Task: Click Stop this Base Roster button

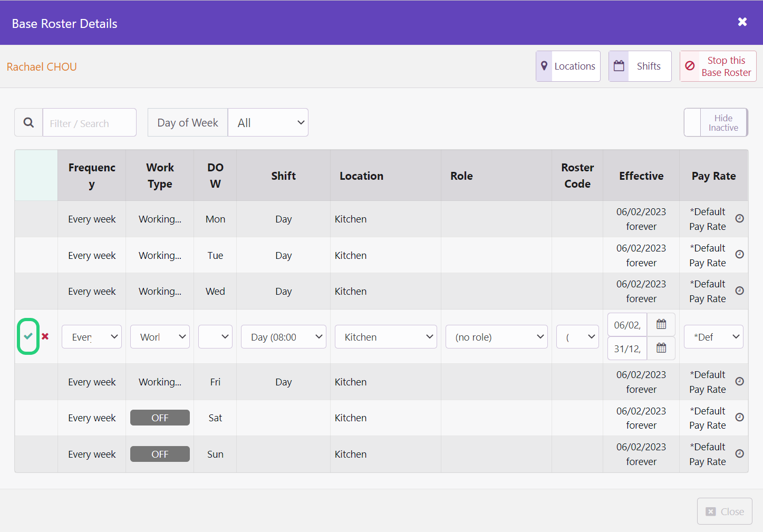Action: 718,66
